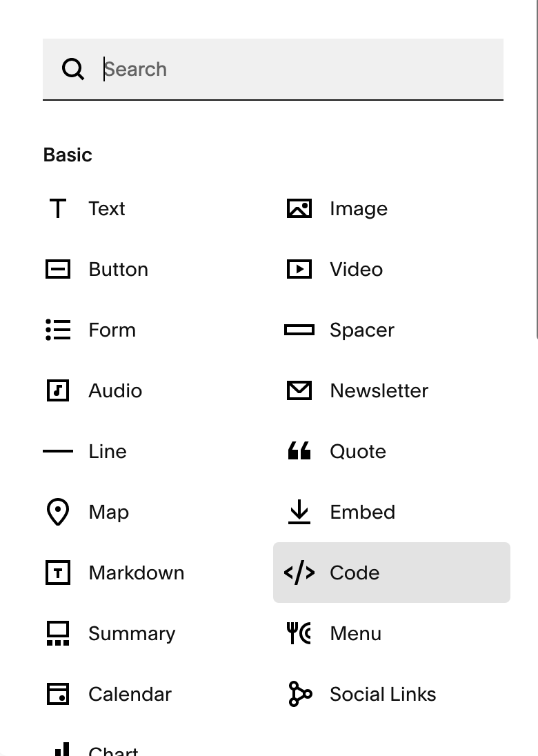
Task: Choose the Map pin icon
Action: point(58,512)
